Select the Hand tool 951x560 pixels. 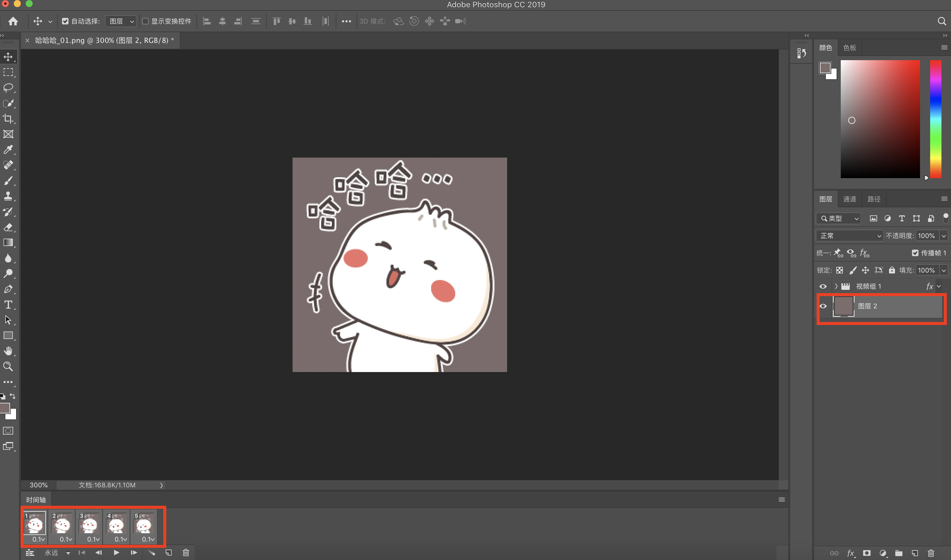(x=8, y=351)
